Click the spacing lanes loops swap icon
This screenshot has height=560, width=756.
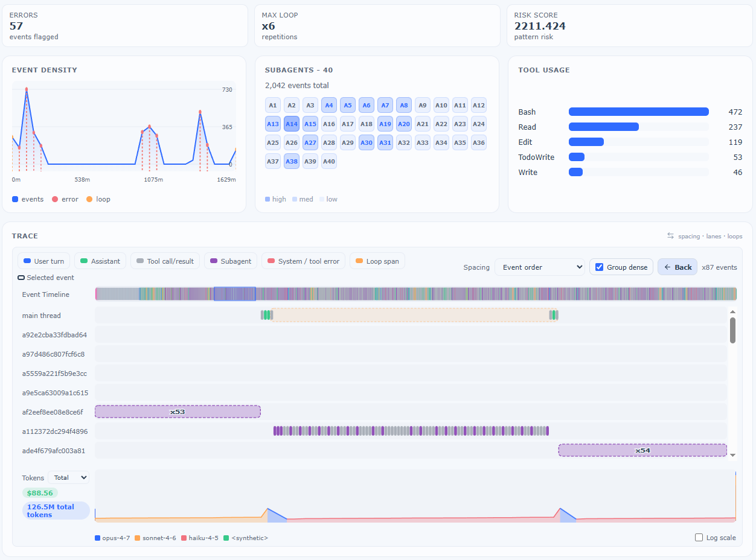point(670,236)
